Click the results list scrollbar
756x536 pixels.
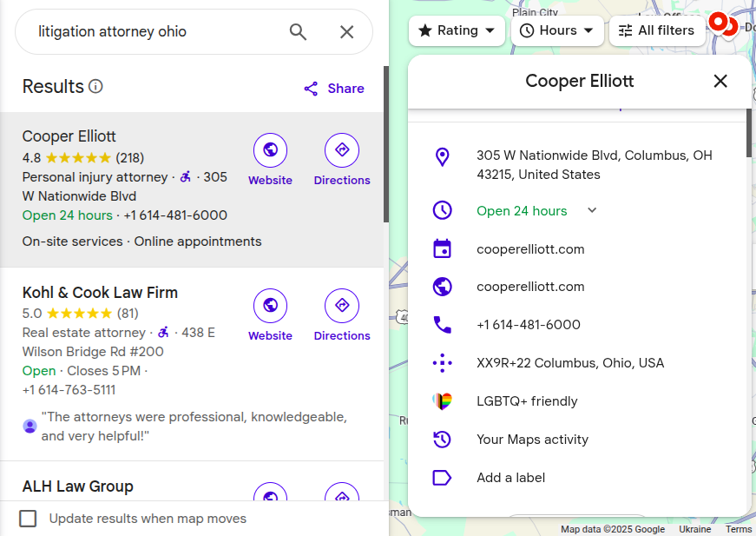click(385, 145)
